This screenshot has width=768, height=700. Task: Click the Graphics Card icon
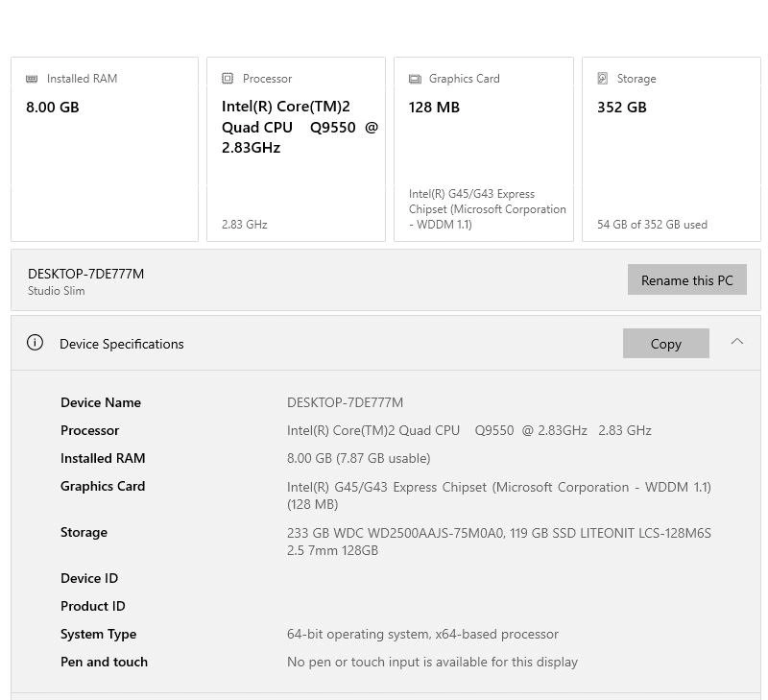(415, 79)
